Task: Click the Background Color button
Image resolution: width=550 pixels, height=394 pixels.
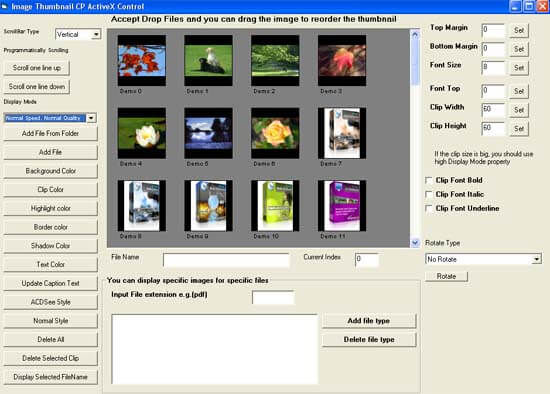Action: point(51,171)
